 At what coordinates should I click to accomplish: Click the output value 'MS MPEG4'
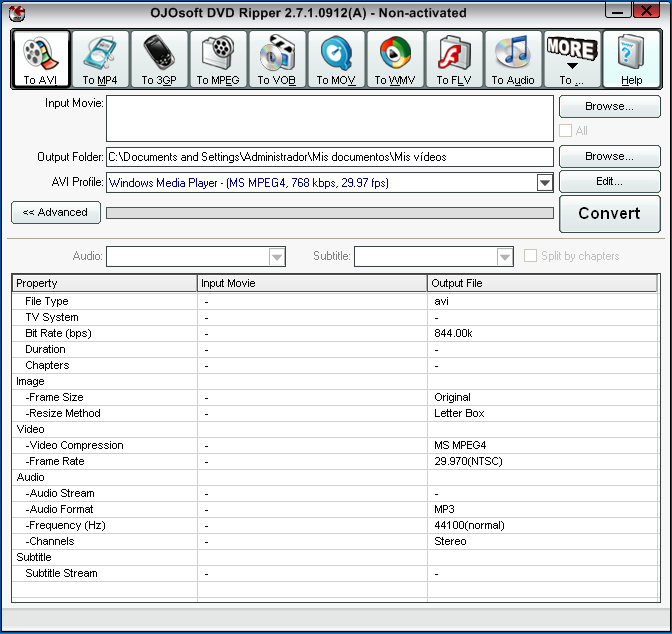[460, 445]
